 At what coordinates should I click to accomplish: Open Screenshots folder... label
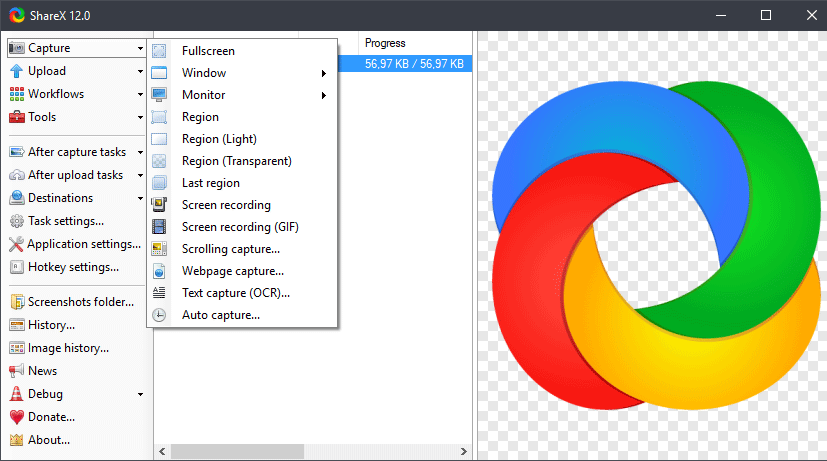click(x=81, y=302)
